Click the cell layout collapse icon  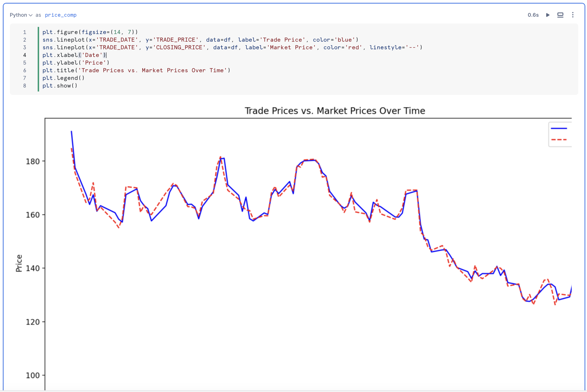(560, 15)
